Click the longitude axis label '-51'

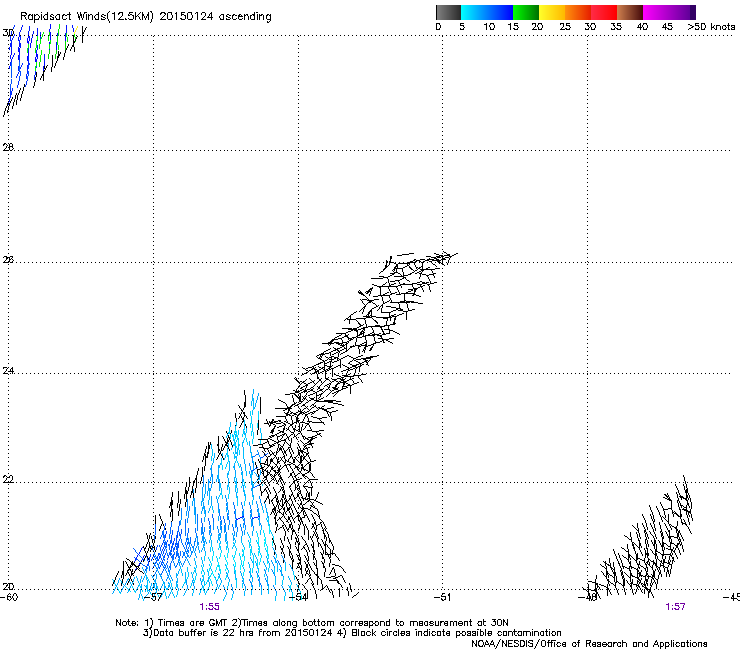442,597
